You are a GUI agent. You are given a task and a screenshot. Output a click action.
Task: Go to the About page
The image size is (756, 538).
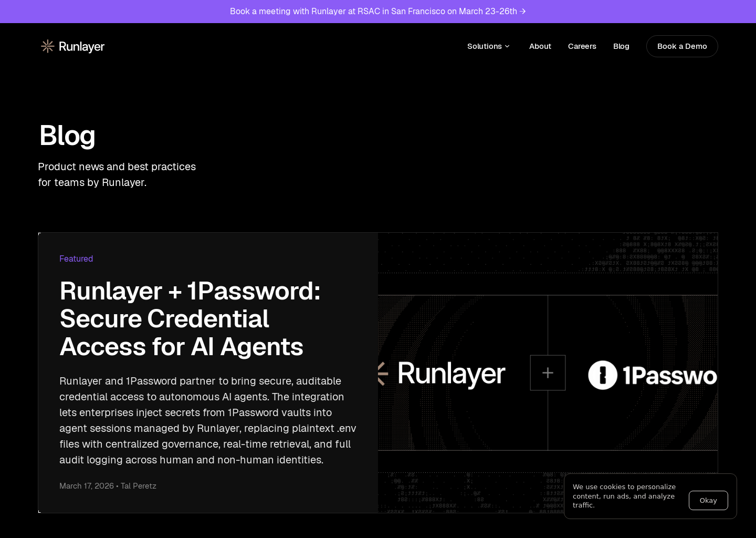point(540,46)
